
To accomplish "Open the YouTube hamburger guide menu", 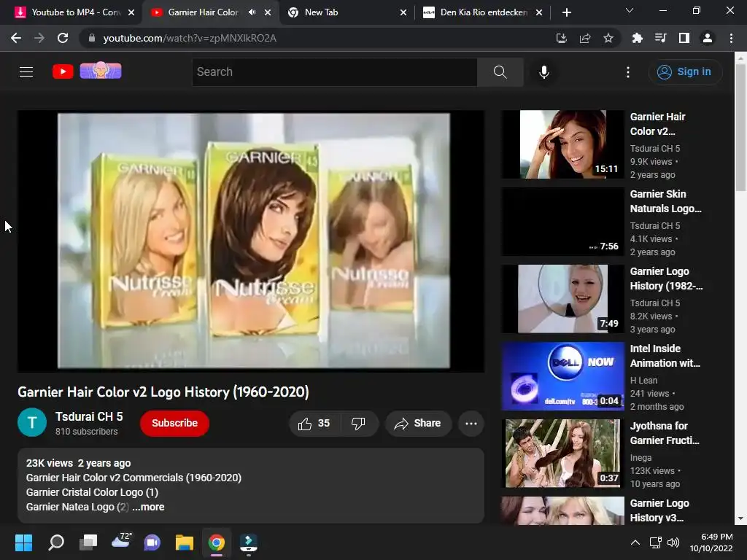I will pyautogui.click(x=26, y=72).
